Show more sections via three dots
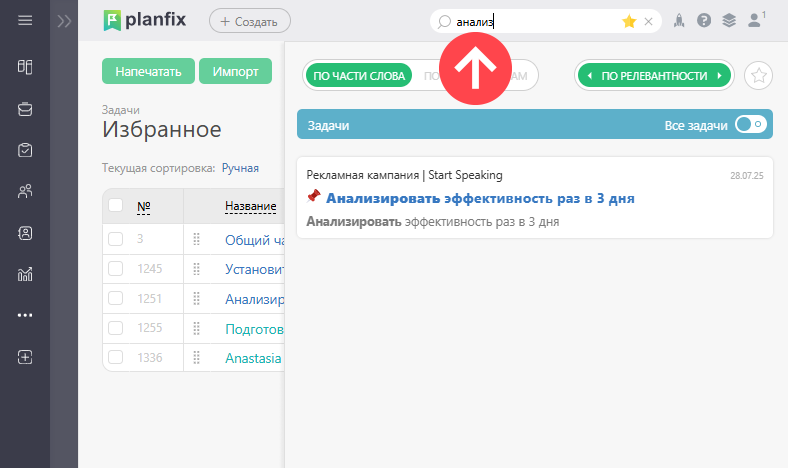 pyautogui.click(x=25, y=315)
